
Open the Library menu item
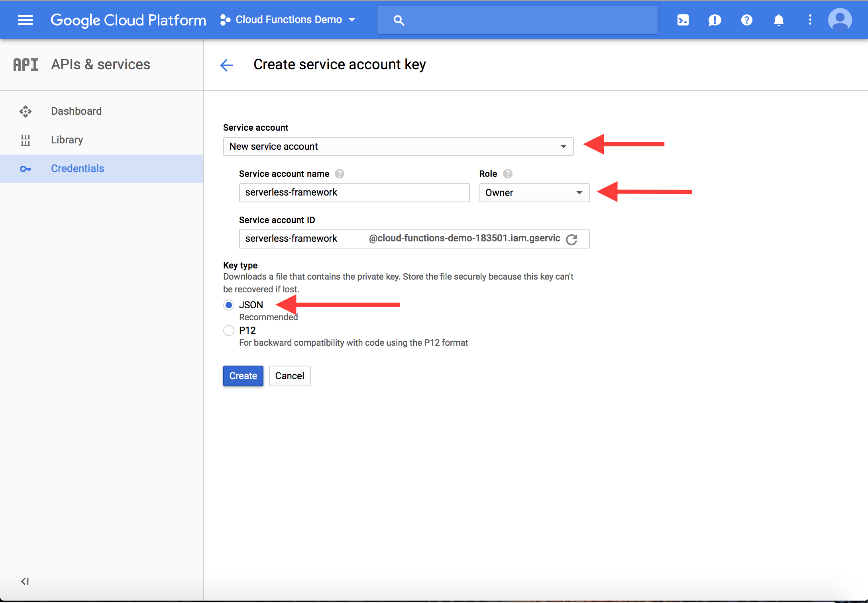click(x=66, y=140)
